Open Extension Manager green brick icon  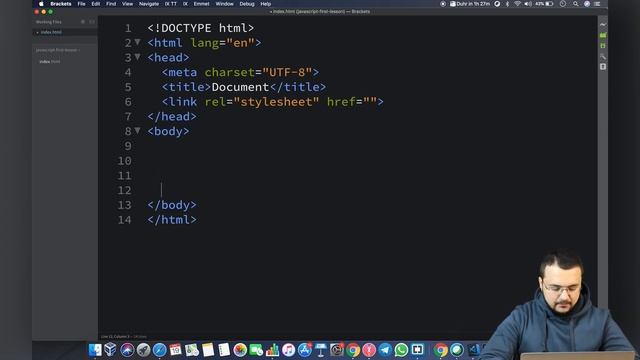[603, 36]
